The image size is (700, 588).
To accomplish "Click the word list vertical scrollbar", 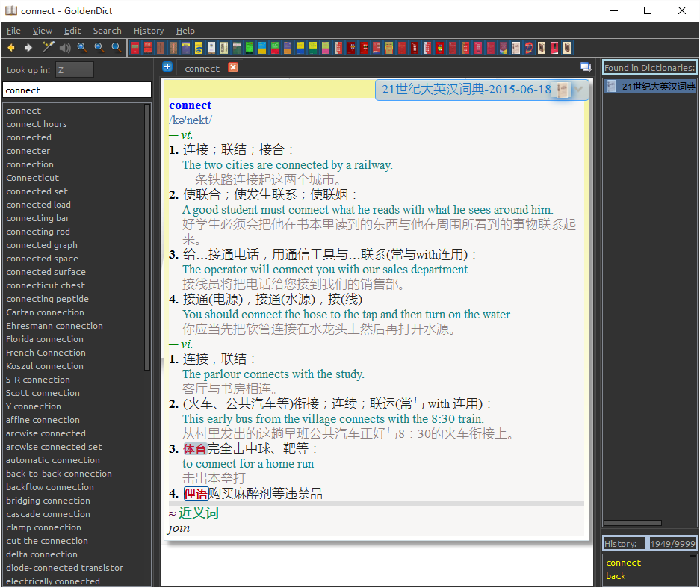I will click(147, 237).
